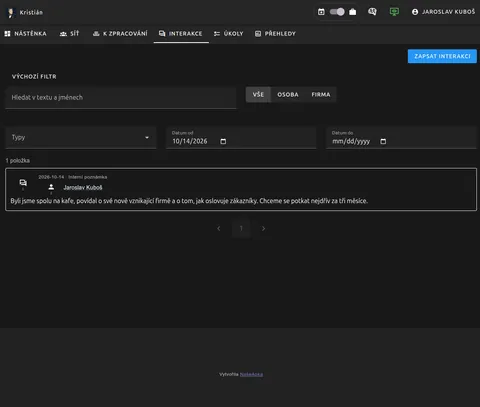The height and width of the screenshot is (407, 480).
Task: Select the Osoba filter option
Action: pyautogui.click(x=288, y=95)
